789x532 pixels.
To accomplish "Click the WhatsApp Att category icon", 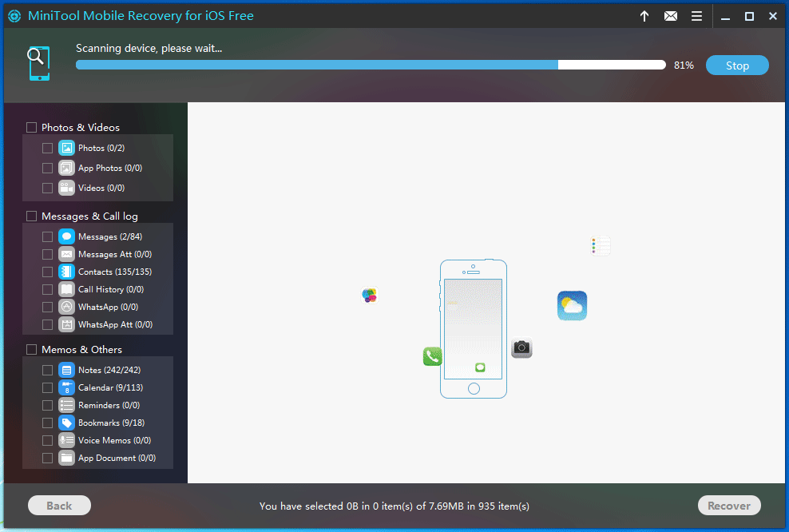I will (66, 324).
